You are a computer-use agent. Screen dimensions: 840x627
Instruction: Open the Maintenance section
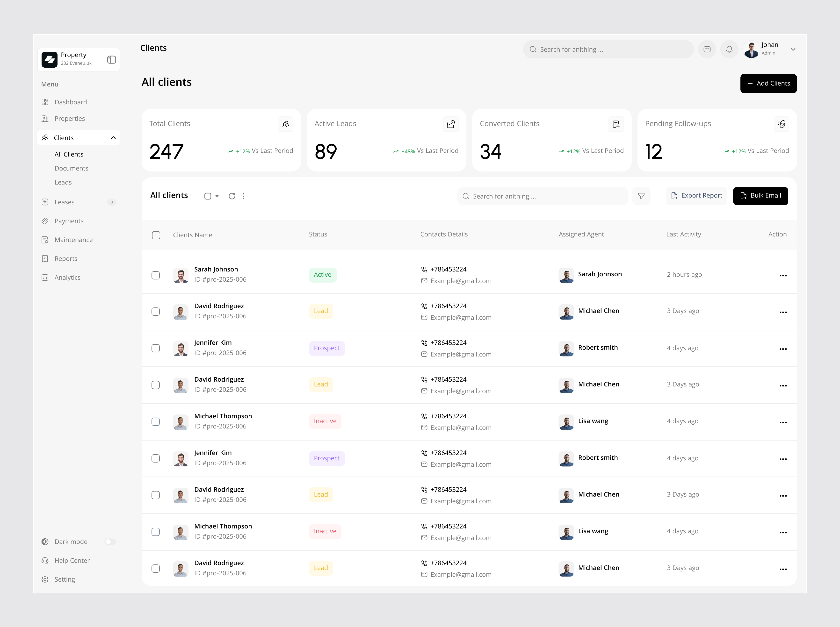pyautogui.click(x=73, y=240)
